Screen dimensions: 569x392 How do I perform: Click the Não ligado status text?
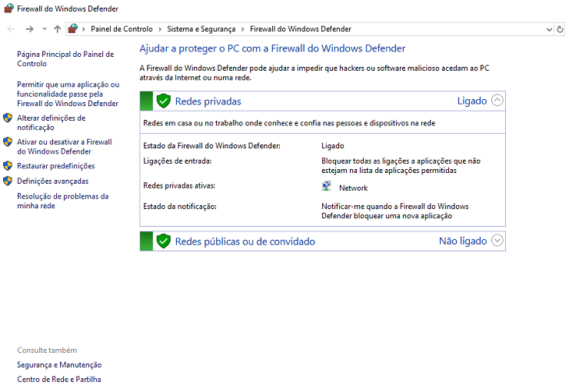(463, 241)
